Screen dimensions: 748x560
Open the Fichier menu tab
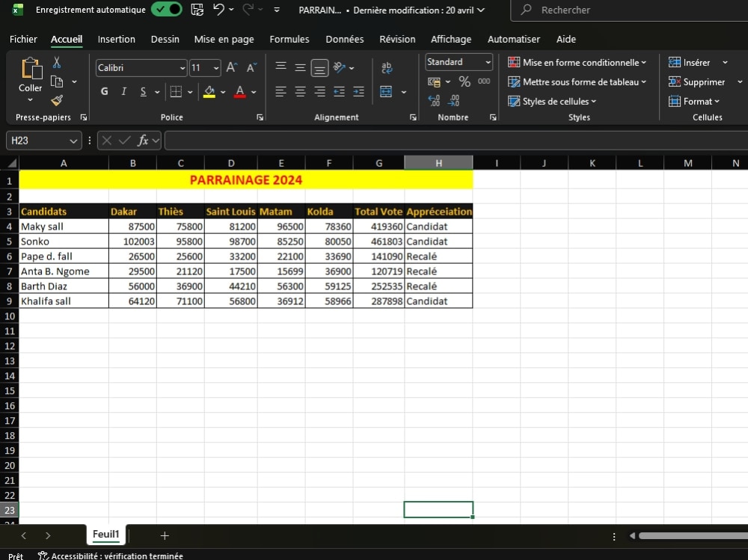point(23,39)
